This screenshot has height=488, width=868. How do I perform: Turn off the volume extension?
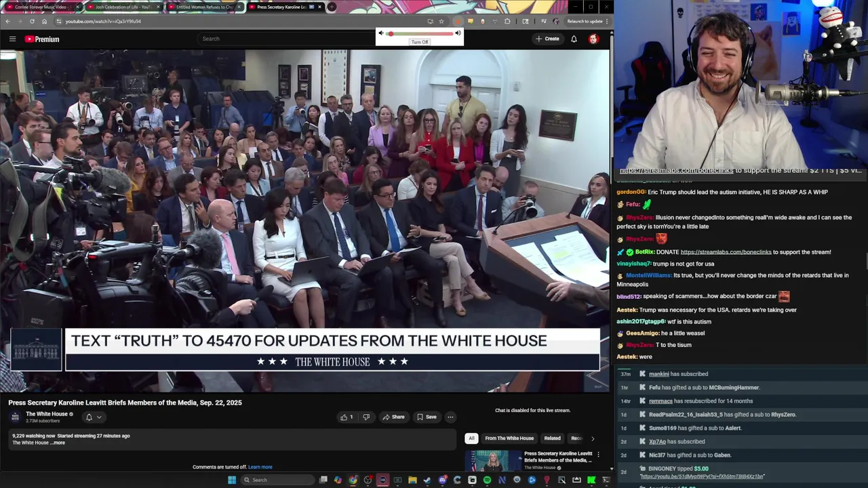click(420, 42)
